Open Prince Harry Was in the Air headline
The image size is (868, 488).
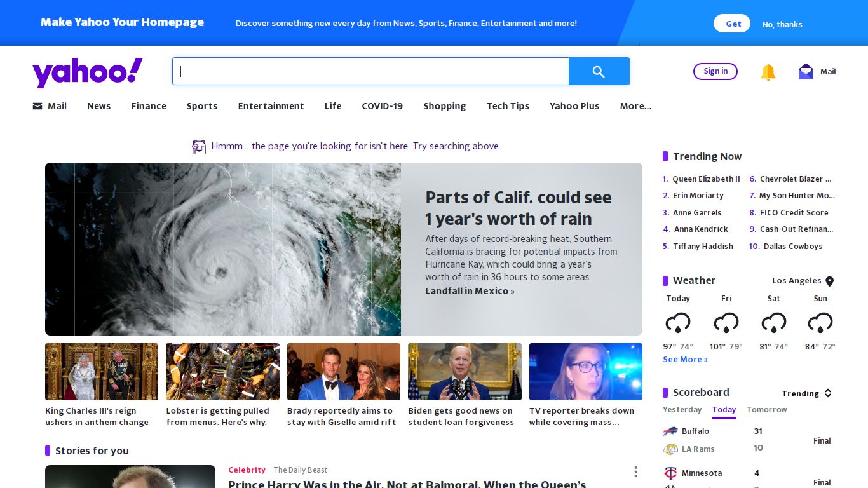point(407,484)
